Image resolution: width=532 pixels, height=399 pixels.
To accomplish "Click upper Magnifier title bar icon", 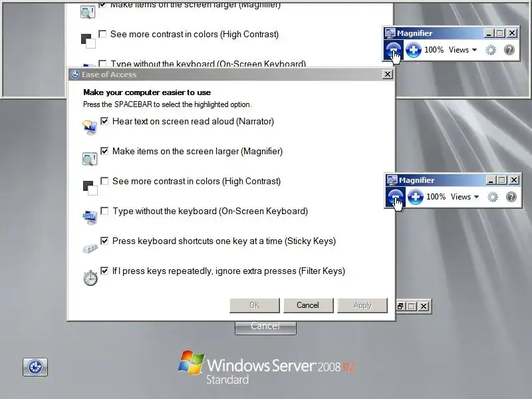I will [390, 33].
